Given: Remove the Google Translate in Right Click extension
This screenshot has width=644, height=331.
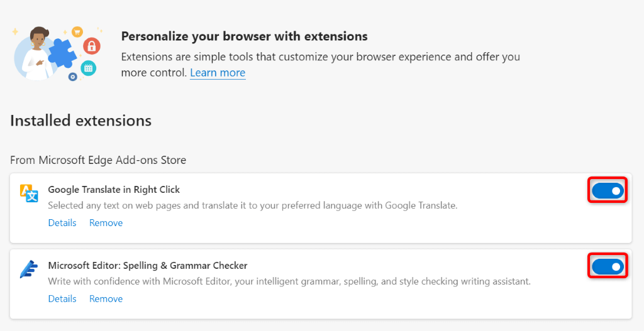Looking at the screenshot, I should tap(106, 223).
